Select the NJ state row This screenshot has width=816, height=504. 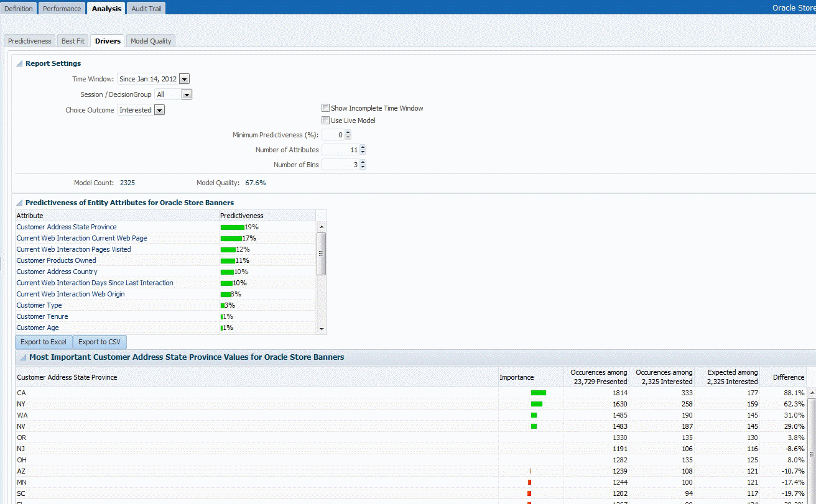(411, 449)
